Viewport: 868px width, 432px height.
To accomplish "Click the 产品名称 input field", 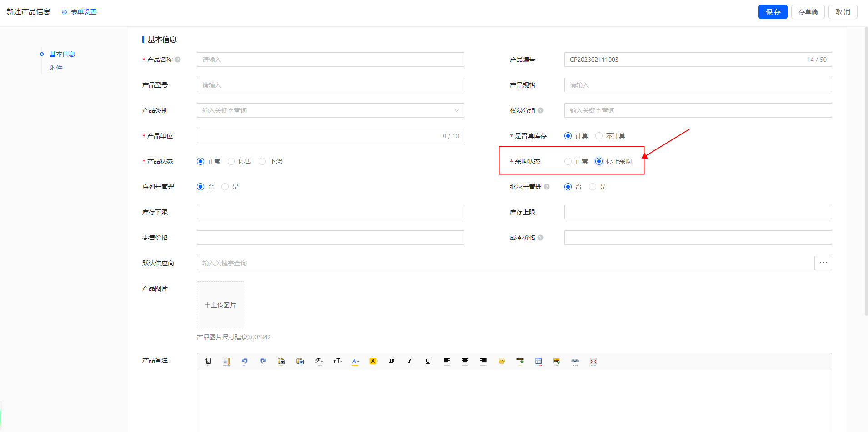I will (330, 60).
